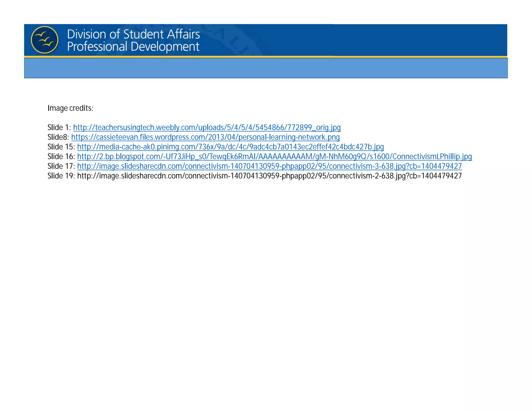Follow the media-cache-ak0.pinimg.com link

[x=230, y=147]
